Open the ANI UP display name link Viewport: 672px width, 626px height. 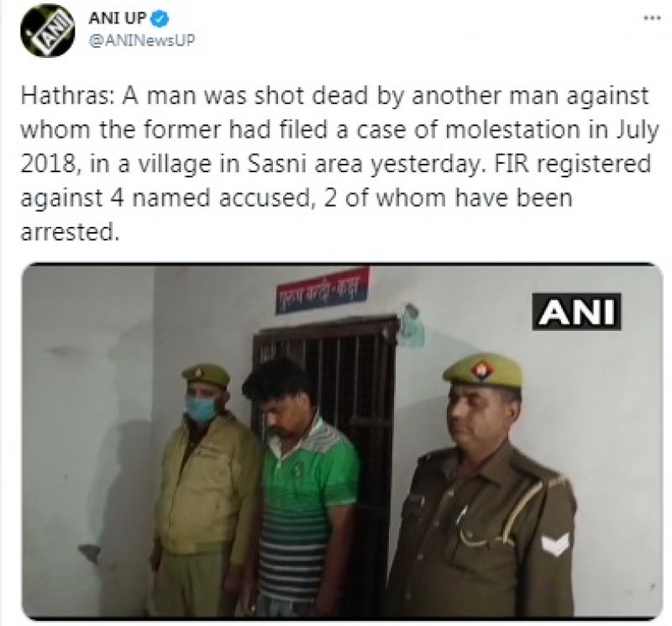click(x=118, y=18)
